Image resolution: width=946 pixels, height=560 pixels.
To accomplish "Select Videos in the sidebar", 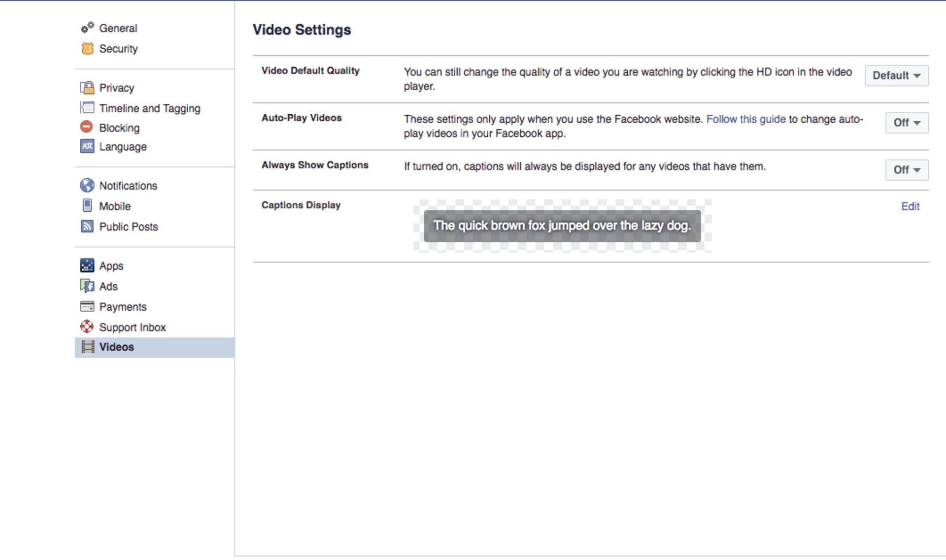I will coord(117,347).
